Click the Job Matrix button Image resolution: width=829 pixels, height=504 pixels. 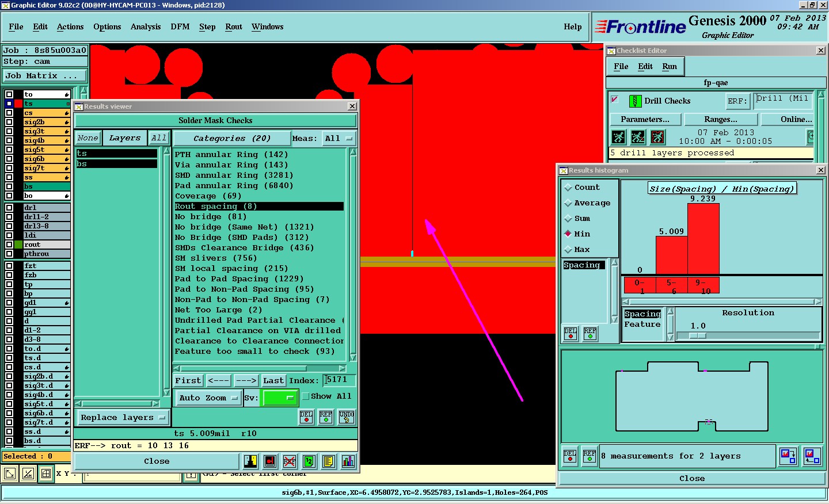(45, 76)
